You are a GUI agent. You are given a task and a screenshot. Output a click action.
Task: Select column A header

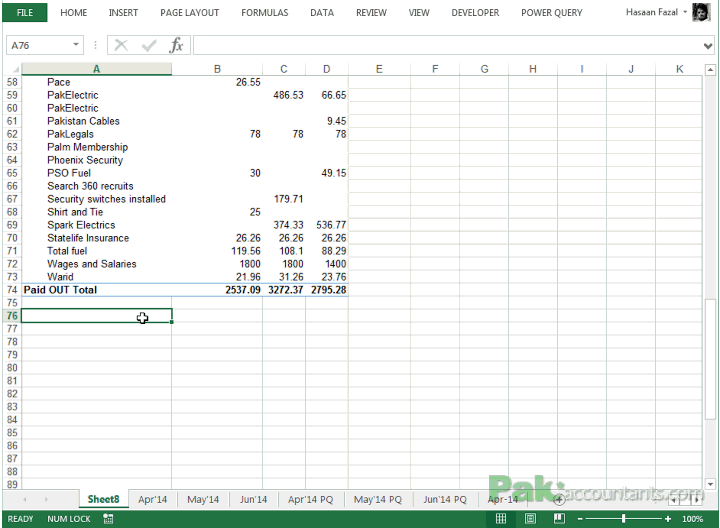pos(96,69)
